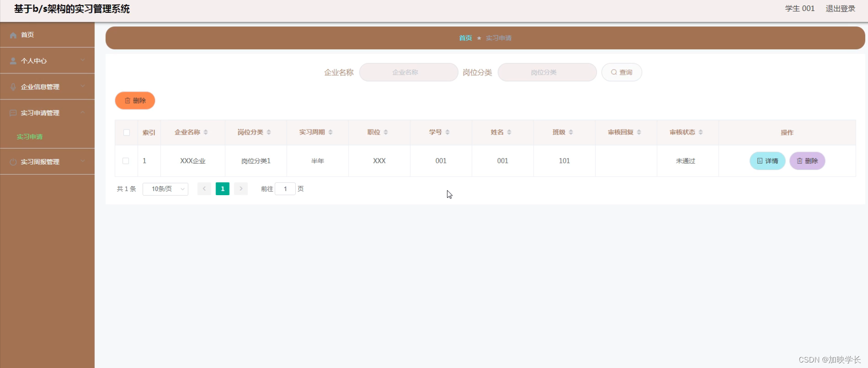Open the 实习申请管理 sidebar menu
Image resolution: width=868 pixels, height=368 pixels.
(x=47, y=113)
